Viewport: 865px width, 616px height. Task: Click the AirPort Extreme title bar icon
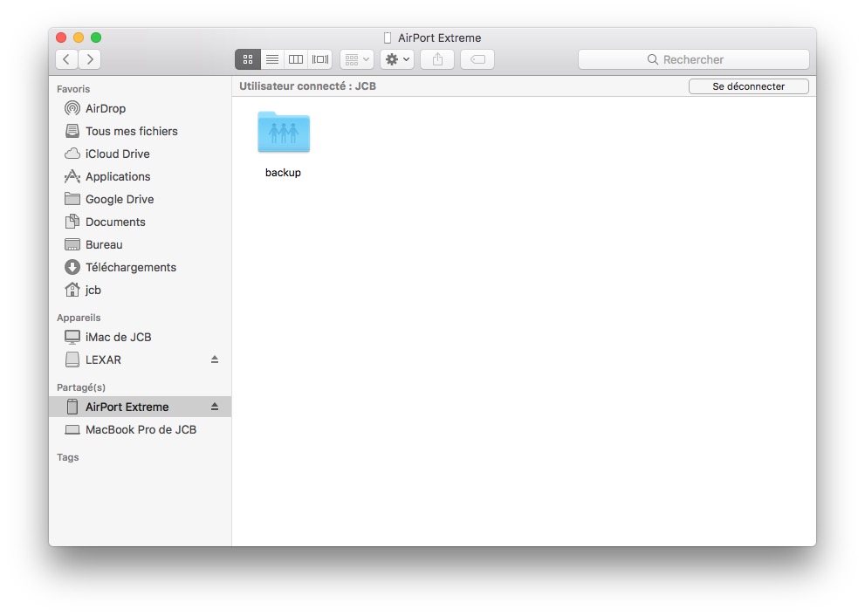point(388,38)
